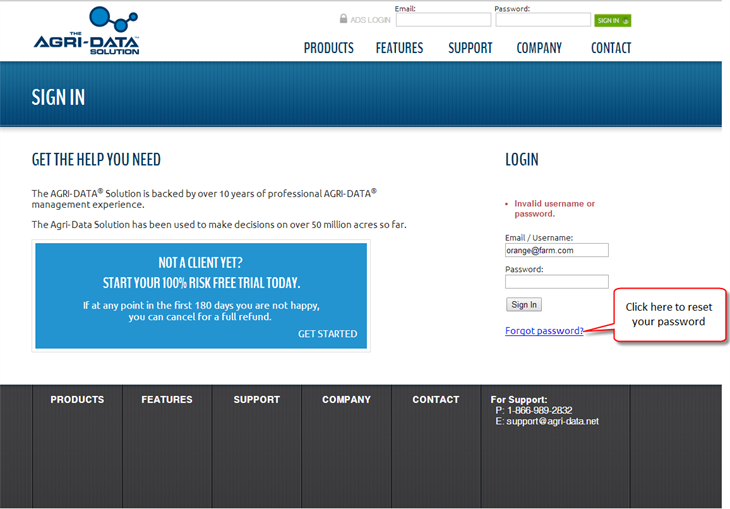
Task: Click CONTACT in the footer
Action: (x=436, y=400)
